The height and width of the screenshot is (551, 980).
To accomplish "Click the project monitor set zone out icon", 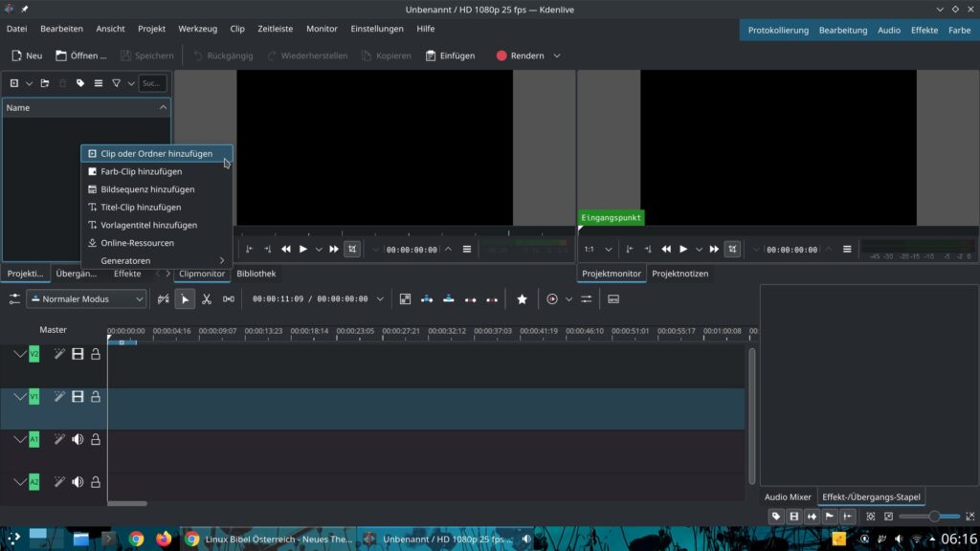I will pos(648,250).
